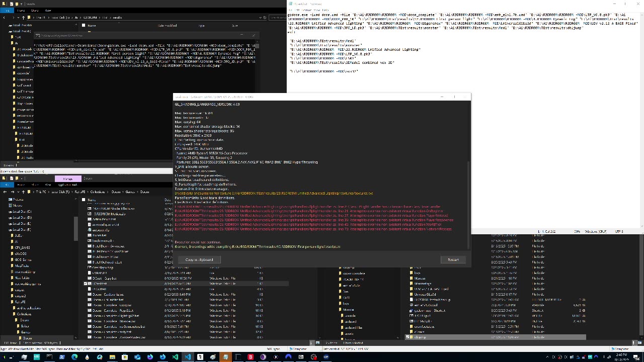Go up one level in Doom Explorer window
This screenshot has height=362, width=644.
coord(23,192)
